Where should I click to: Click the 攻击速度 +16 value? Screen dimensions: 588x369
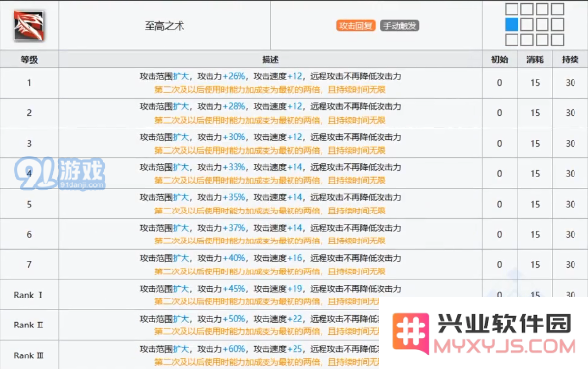pyautogui.click(x=295, y=258)
